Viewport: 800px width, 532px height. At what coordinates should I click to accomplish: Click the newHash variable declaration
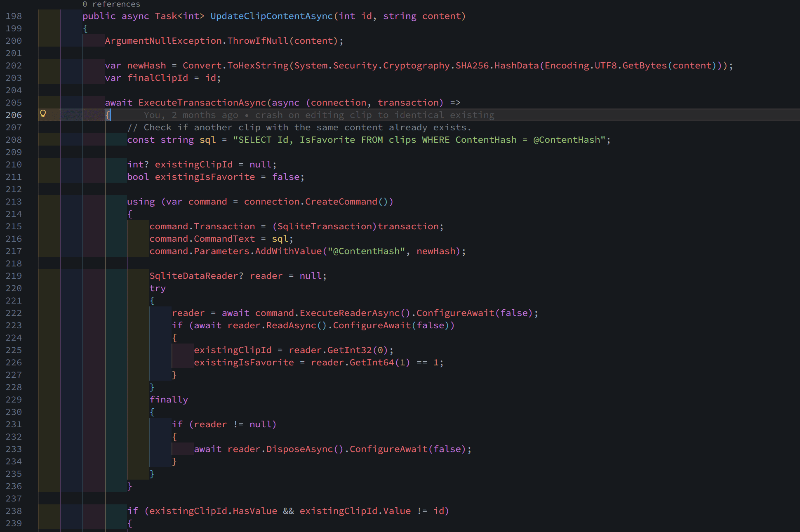click(146, 66)
